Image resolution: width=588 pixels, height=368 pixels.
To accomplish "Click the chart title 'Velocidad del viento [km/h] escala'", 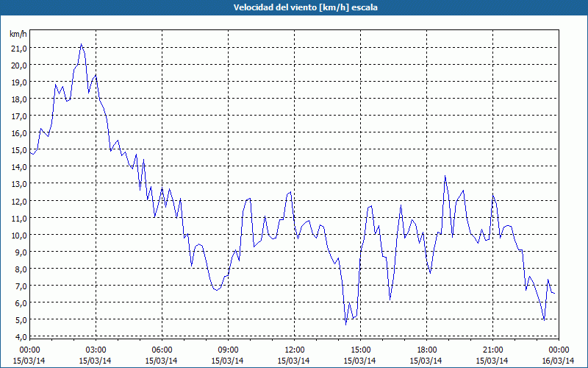I will 305,7.
